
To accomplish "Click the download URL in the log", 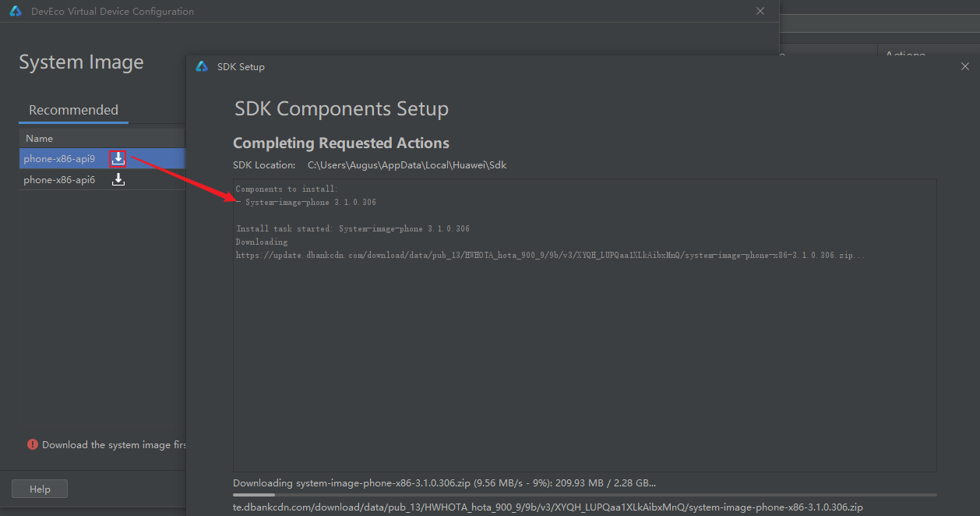I will tap(552, 255).
